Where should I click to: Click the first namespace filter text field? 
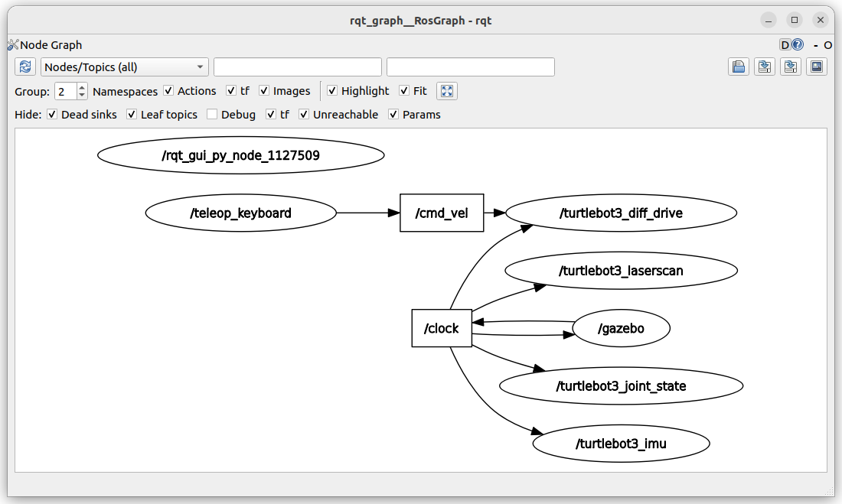point(298,67)
